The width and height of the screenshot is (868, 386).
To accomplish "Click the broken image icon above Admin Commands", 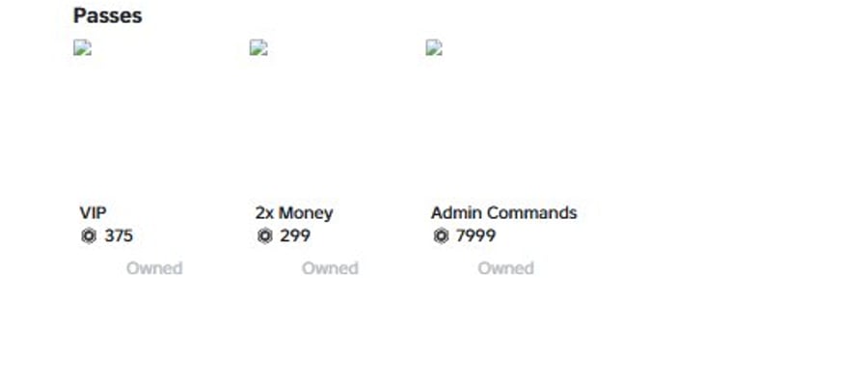I will coord(435,47).
